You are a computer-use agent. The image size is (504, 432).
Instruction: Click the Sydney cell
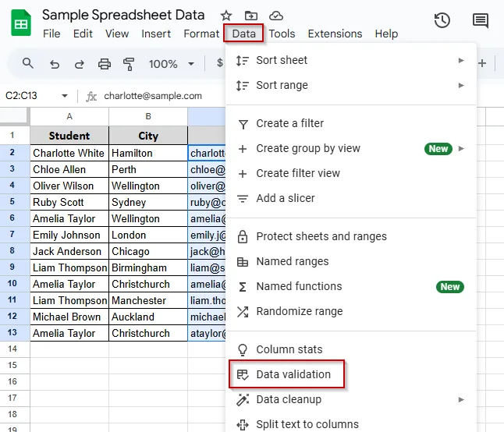[x=148, y=202]
